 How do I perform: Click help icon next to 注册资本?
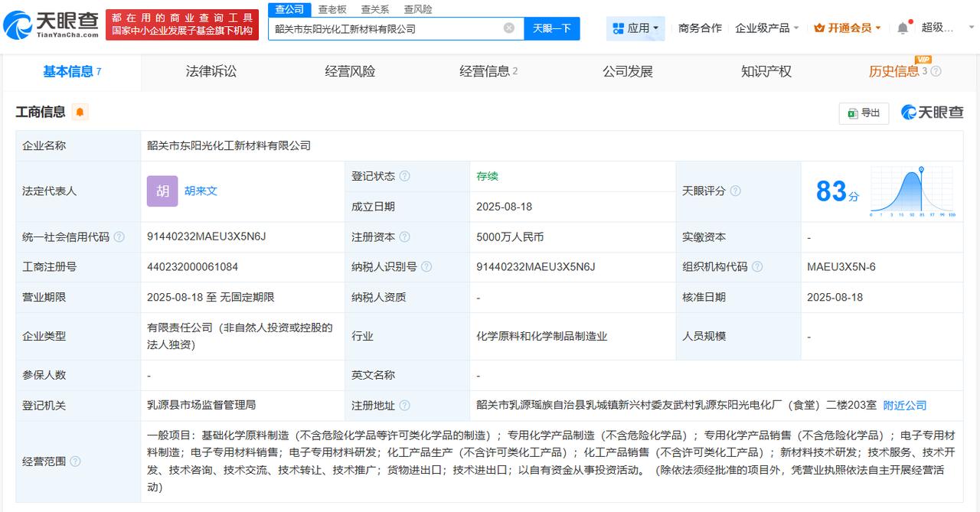point(404,237)
